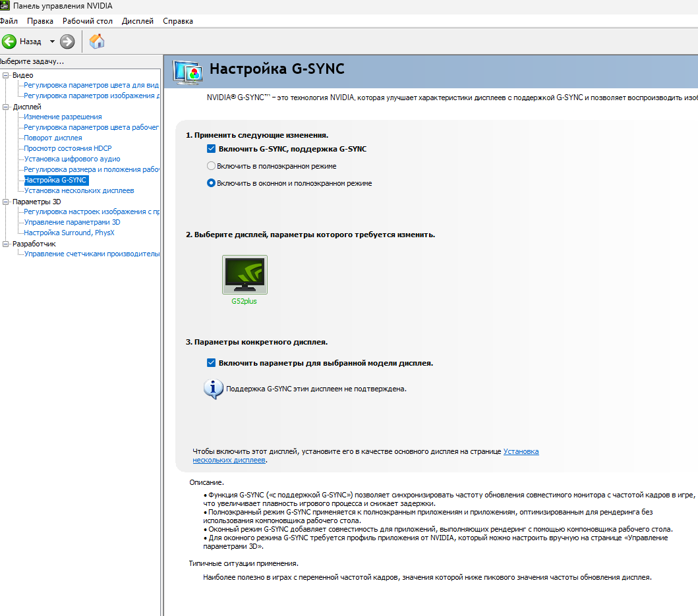Open Просмотр состояния HDCP
This screenshot has height=616, width=698.
(68, 148)
